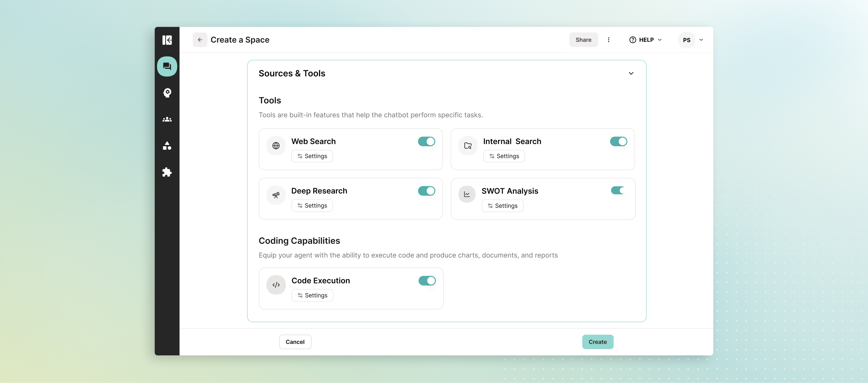This screenshot has height=383, width=868.
Task: Open the people group sidebar icon
Action: click(x=167, y=119)
